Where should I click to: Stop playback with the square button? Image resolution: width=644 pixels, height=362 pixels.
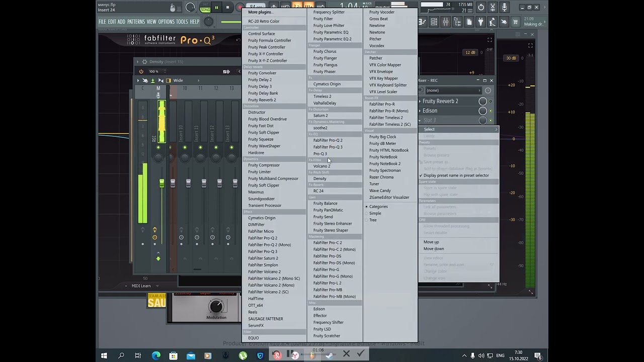(227, 8)
